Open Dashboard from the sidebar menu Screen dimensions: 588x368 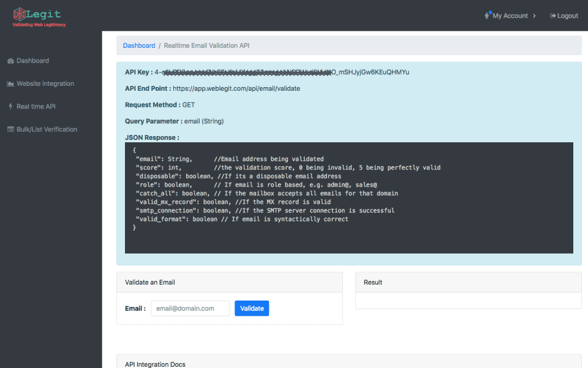click(x=32, y=61)
